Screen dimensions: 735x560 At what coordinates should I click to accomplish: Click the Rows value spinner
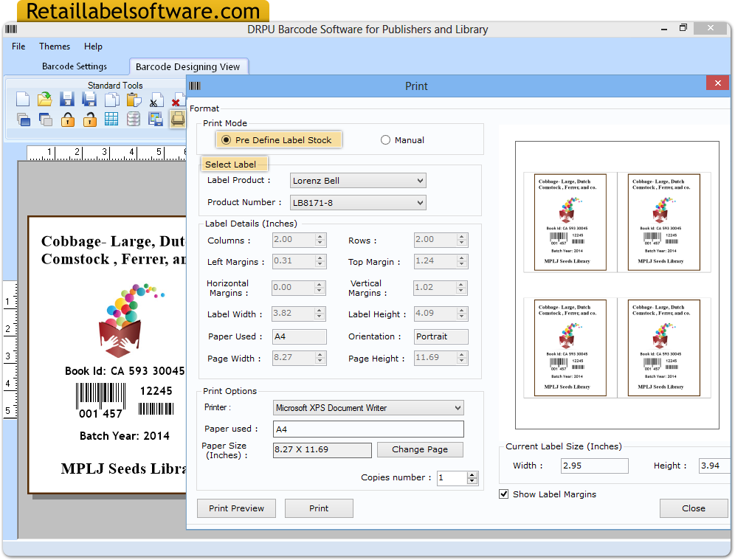coord(441,240)
